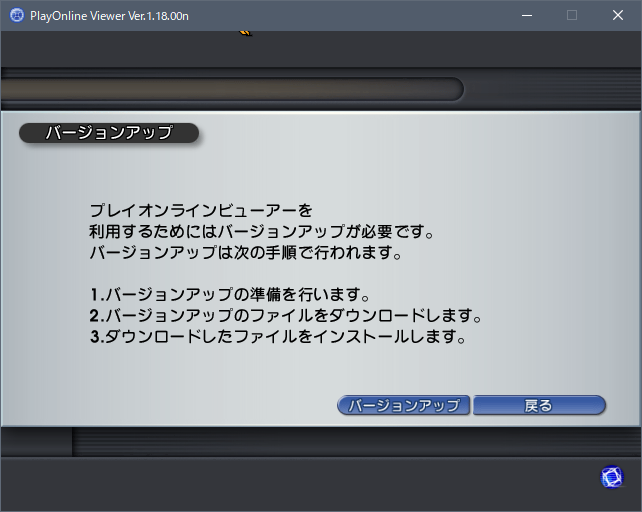The height and width of the screenshot is (512, 642).
Task: Click the バージョンアップ header label
Action: (x=109, y=133)
